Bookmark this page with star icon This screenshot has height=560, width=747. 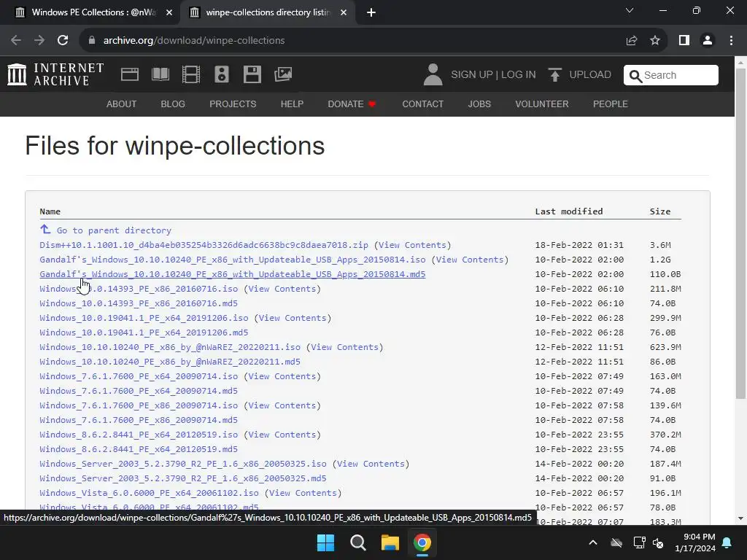[x=655, y=41]
